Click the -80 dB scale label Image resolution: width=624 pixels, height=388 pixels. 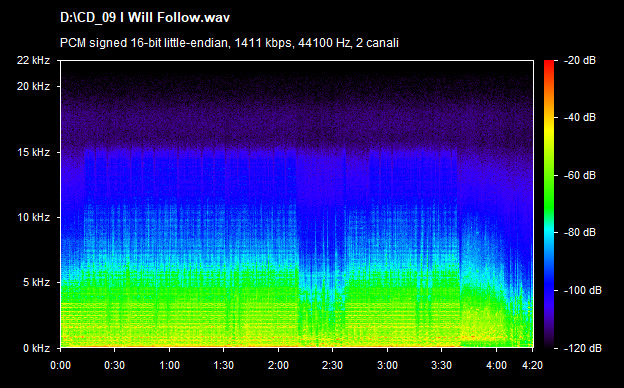(580, 232)
